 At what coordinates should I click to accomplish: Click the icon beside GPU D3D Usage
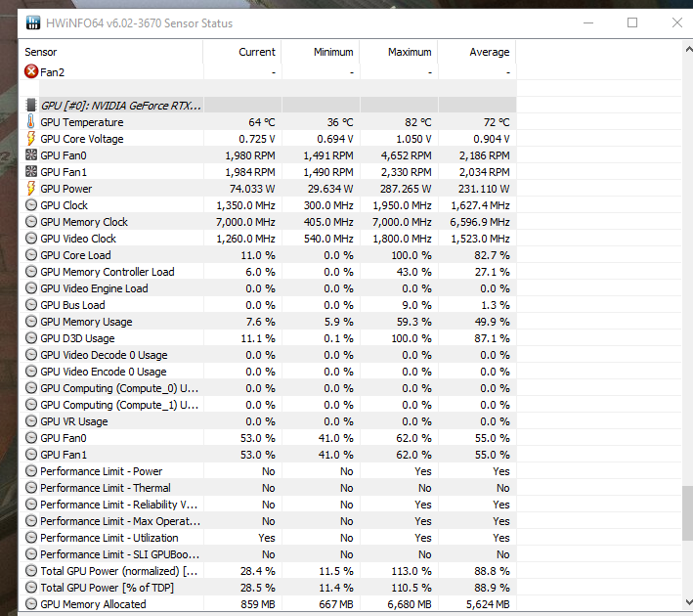pyautogui.click(x=31, y=338)
